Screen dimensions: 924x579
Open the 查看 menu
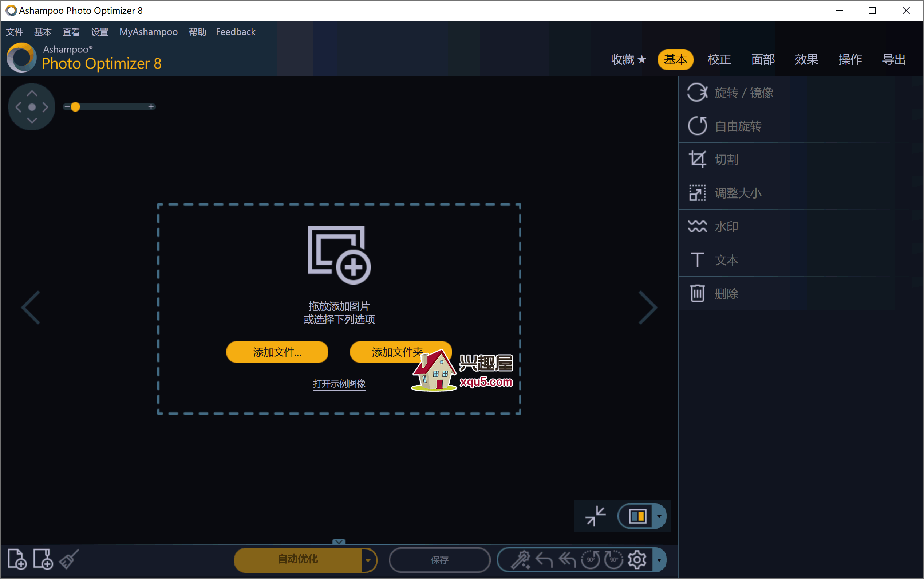[71, 32]
